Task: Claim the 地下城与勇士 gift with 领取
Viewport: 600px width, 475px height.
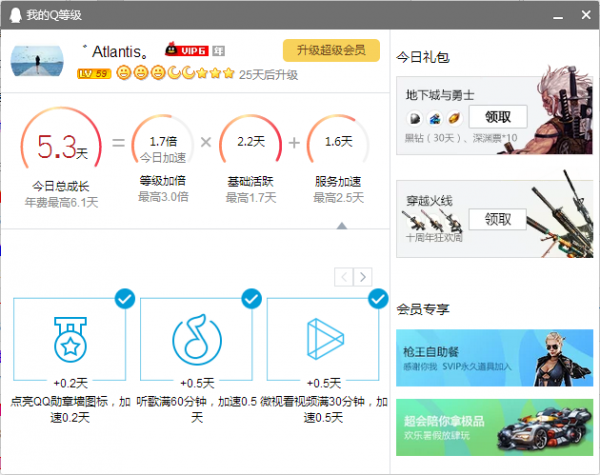Action: point(498,117)
